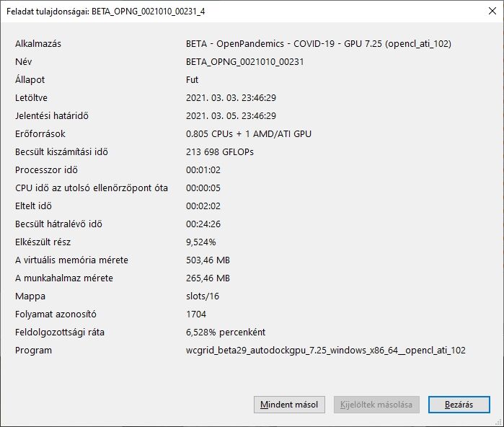Select the Név label
Viewport: 504px width, 427px height.
pyautogui.click(x=24, y=62)
